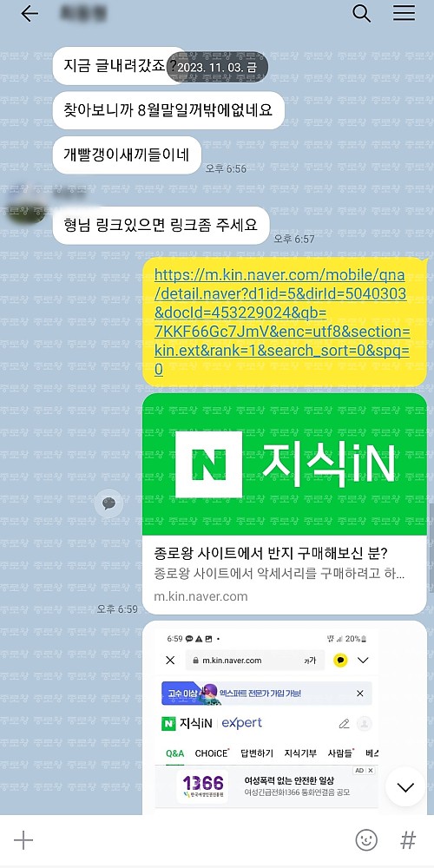This screenshot has height=868, width=434.
Task: Tap the speech bubble share icon
Action: (x=108, y=503)
